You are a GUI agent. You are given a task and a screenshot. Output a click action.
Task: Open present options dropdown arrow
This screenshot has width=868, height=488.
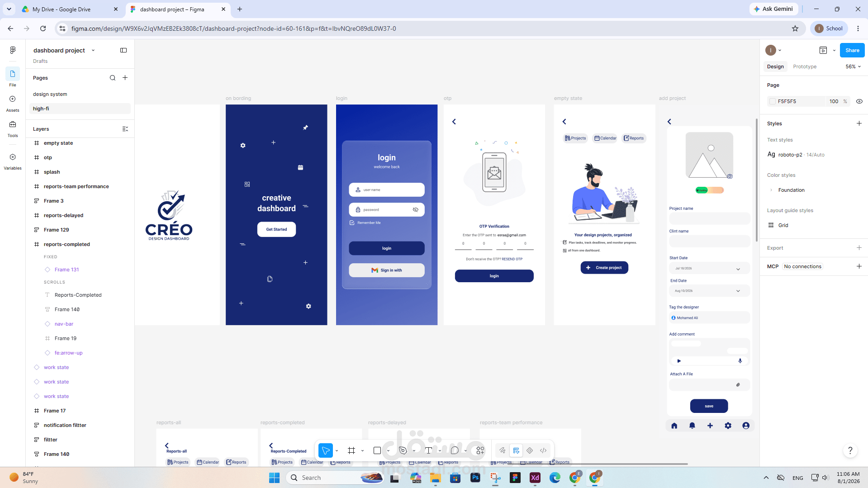tap(834, 50)
